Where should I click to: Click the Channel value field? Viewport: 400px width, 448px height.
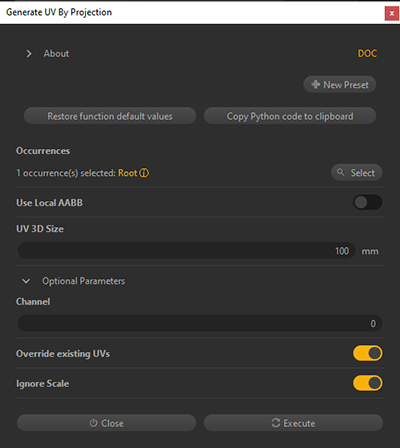[x=199, y=323]
